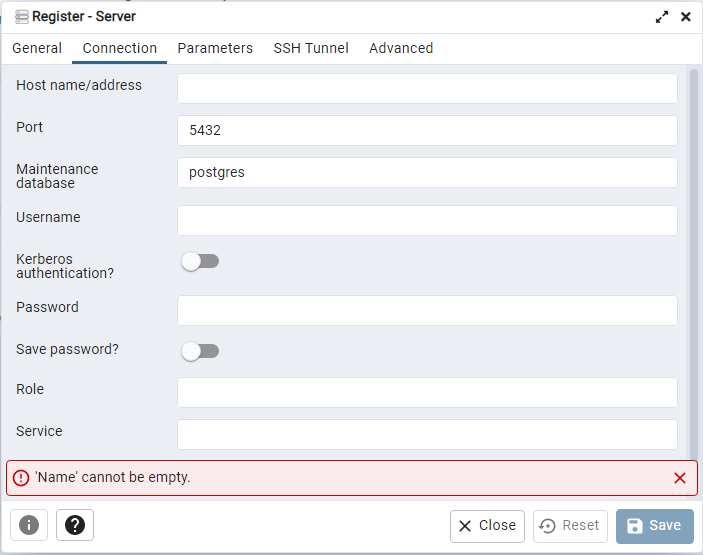This screenshot has height=555, width=703.
Task: Close the Register - Server dialog with X
Action: click(686, 17)
